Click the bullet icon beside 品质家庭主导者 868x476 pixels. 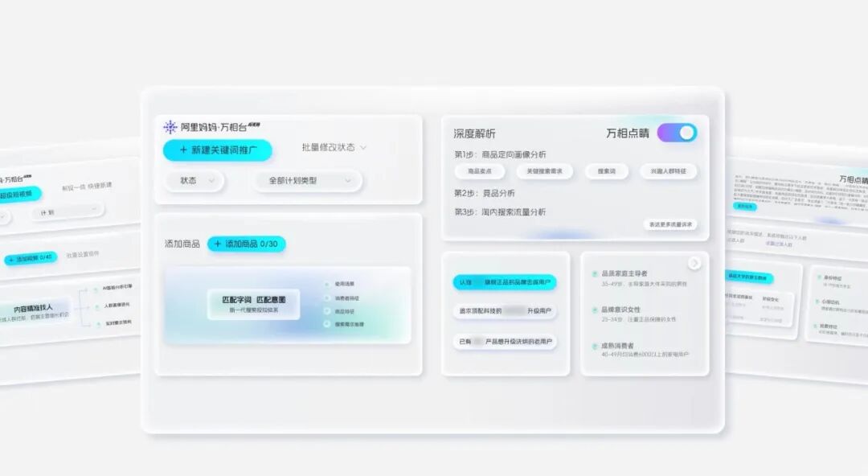tap(595, 273)
